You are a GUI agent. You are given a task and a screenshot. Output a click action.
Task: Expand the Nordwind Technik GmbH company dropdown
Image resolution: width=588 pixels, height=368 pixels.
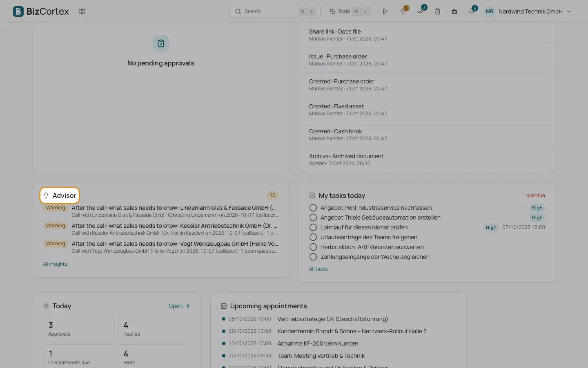(535, 11)
